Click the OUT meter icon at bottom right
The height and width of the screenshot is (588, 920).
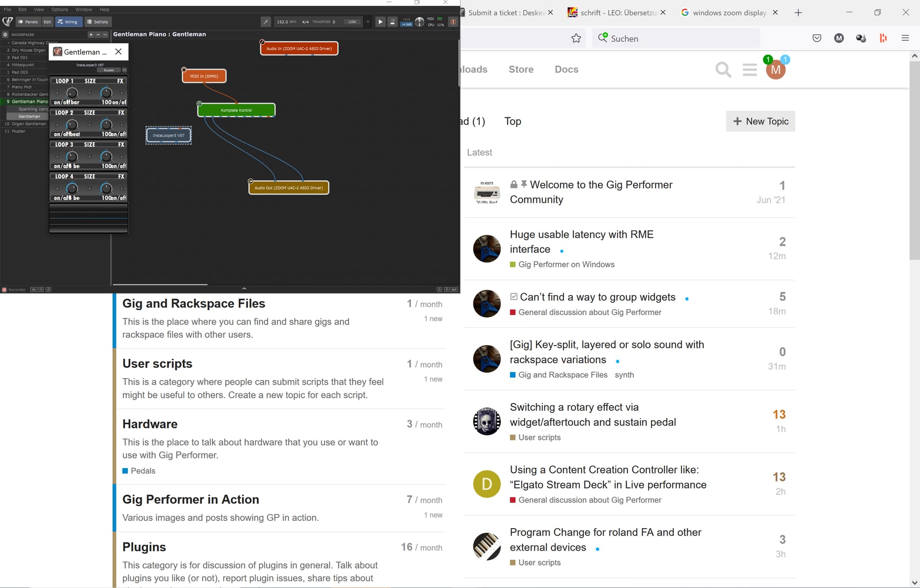pos(454,289)
